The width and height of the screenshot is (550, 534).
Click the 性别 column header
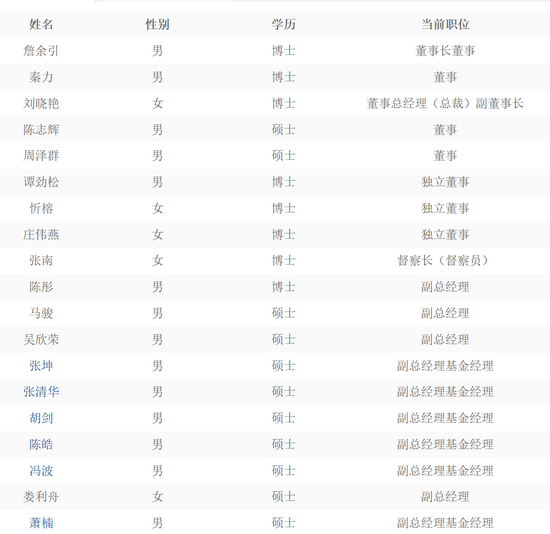(x=157, y=24)
